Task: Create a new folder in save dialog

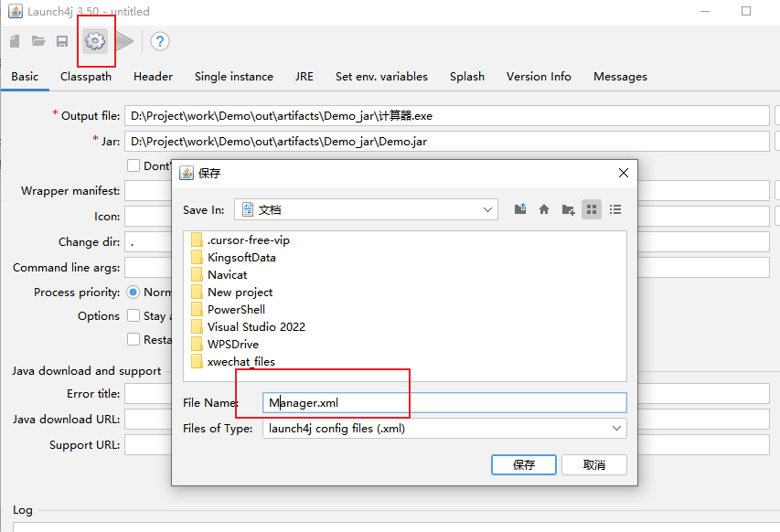Action: 568,209
